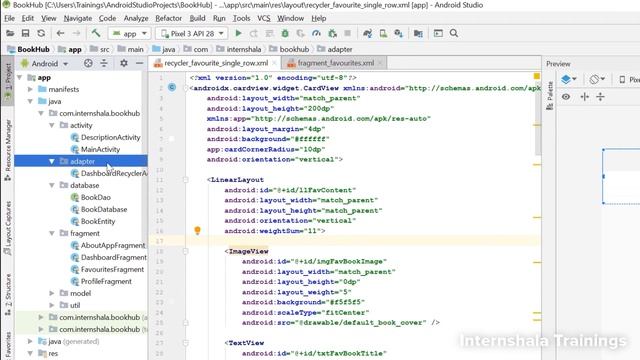640x360 pixels.
Task: Hide the project panel with minus icon
Action: (x=140, y=63)
